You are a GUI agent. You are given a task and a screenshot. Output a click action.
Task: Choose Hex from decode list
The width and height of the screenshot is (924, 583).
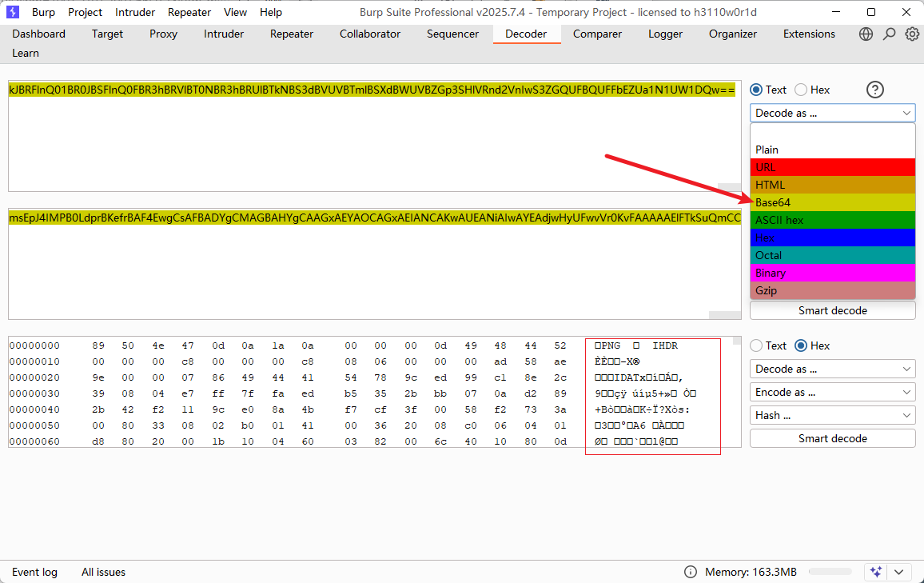tap(833, 238)
